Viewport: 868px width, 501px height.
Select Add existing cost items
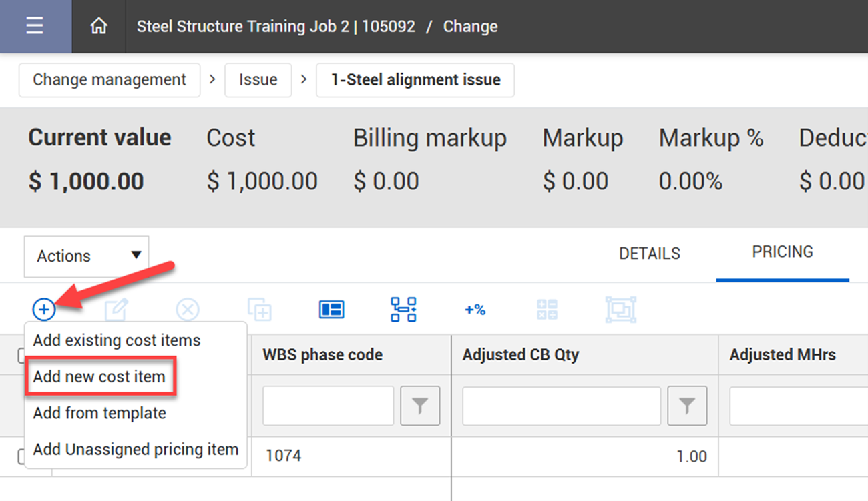[117, 340]
